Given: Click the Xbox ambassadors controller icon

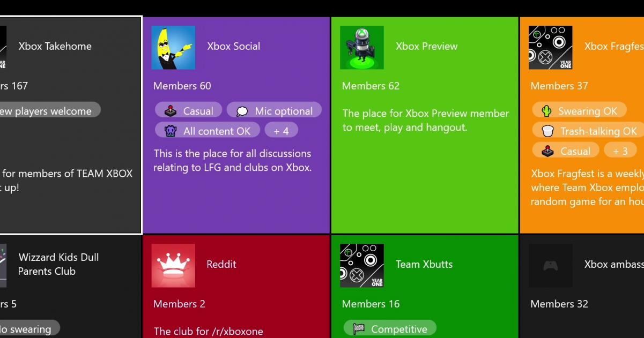Looking at the screenshot, I should coord(550,266).
